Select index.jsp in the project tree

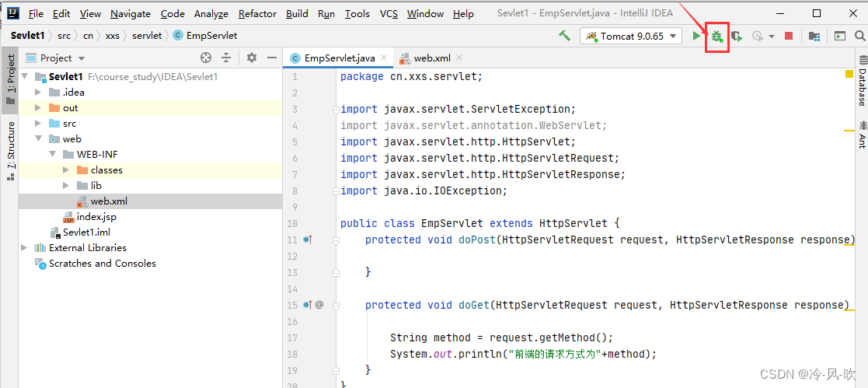[96, 217]
